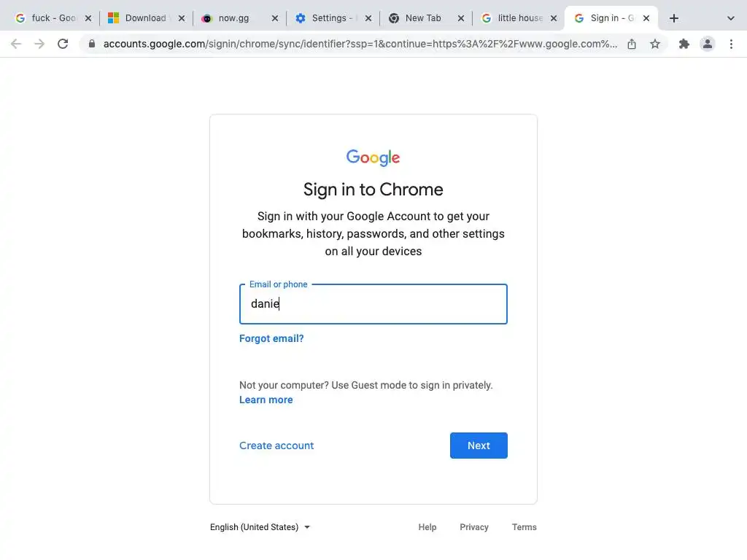747x560 pixels.
Task: Switch to the Download tab
Action: point(144,18)
